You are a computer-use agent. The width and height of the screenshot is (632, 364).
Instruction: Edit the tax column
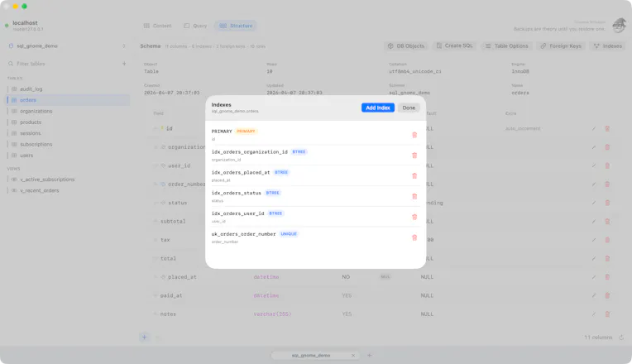594,240
